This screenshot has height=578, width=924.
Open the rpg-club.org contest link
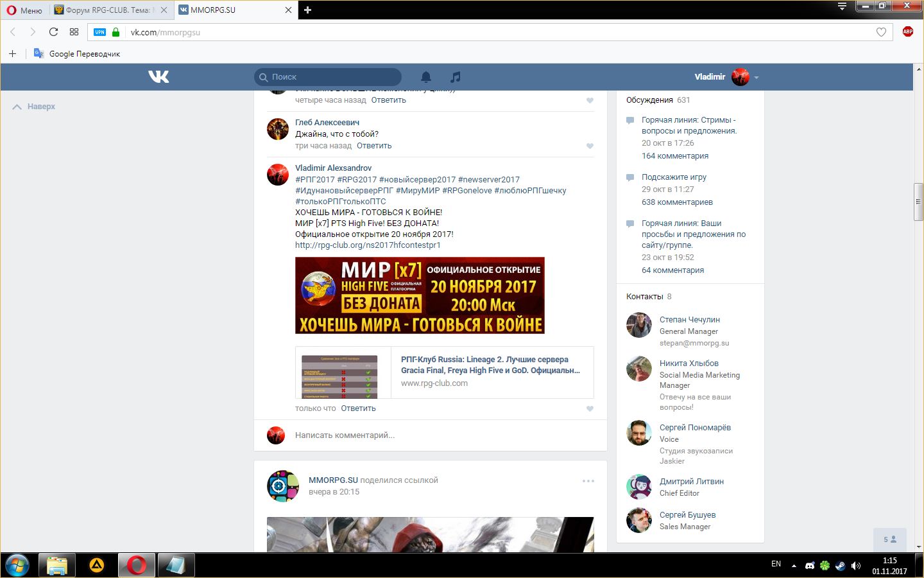(368, 245)
